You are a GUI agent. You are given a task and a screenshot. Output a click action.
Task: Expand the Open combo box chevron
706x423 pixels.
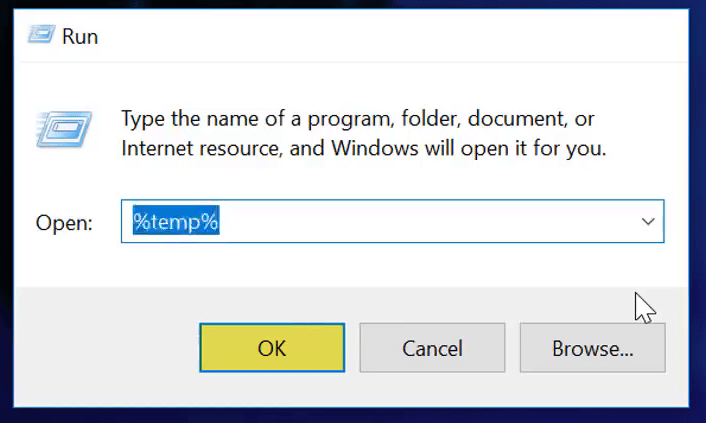pos(648,221)
